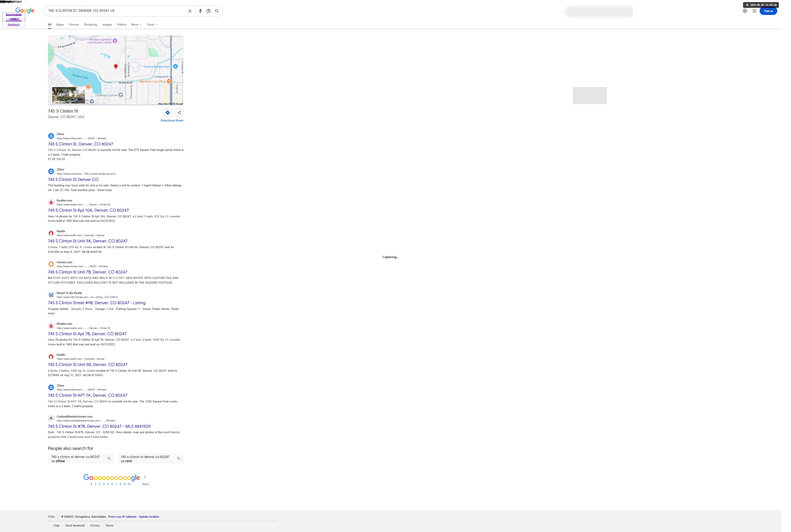The image size is (791, 532).
Task: Select the All results tab
Action: (x=50, y=25)
